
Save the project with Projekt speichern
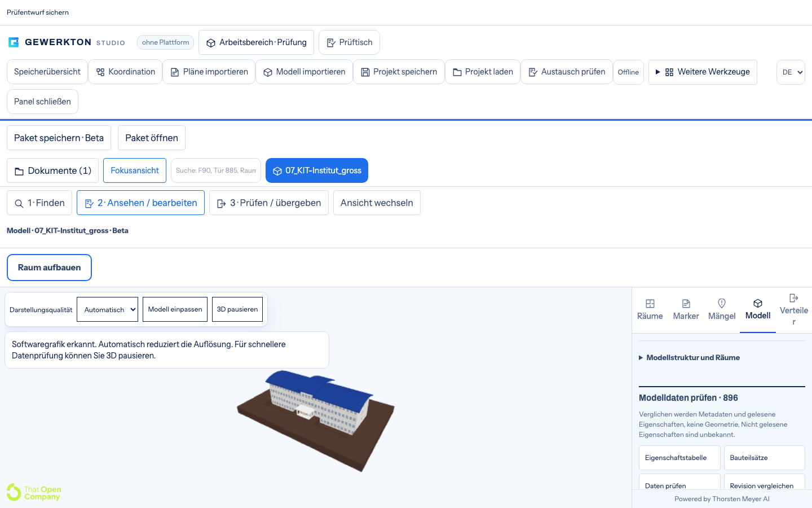click(x=399, y=72)
